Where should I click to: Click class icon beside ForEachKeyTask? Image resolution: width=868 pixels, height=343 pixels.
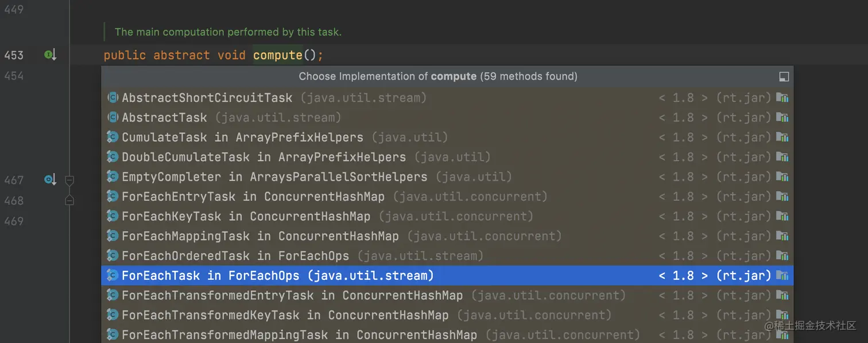[x=113, y=216]
